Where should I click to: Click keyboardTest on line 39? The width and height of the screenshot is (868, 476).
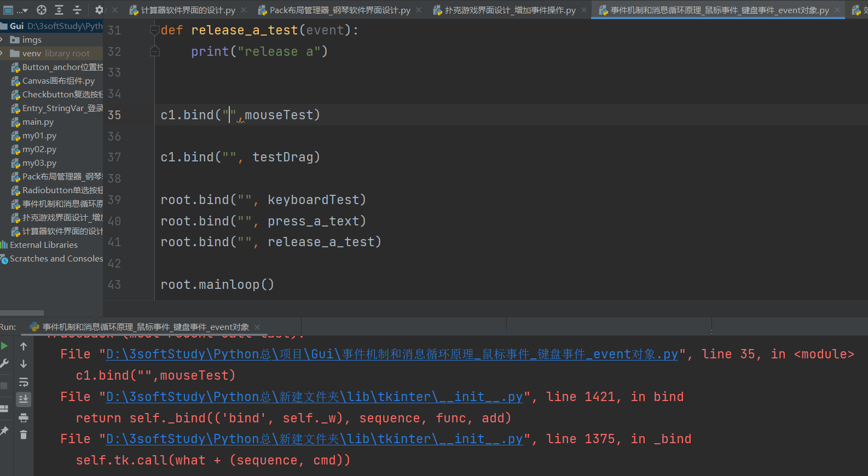313,200
